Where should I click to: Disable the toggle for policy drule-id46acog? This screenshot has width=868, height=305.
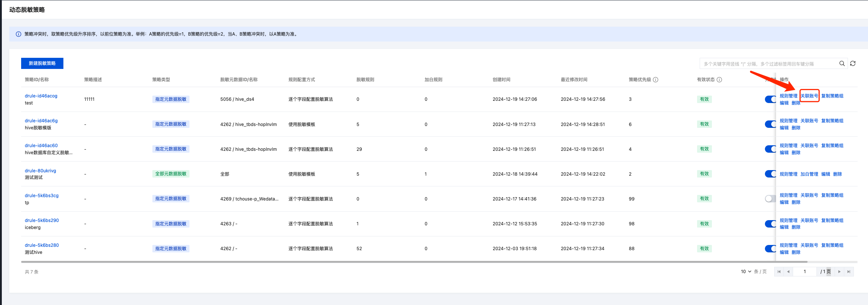770,99
